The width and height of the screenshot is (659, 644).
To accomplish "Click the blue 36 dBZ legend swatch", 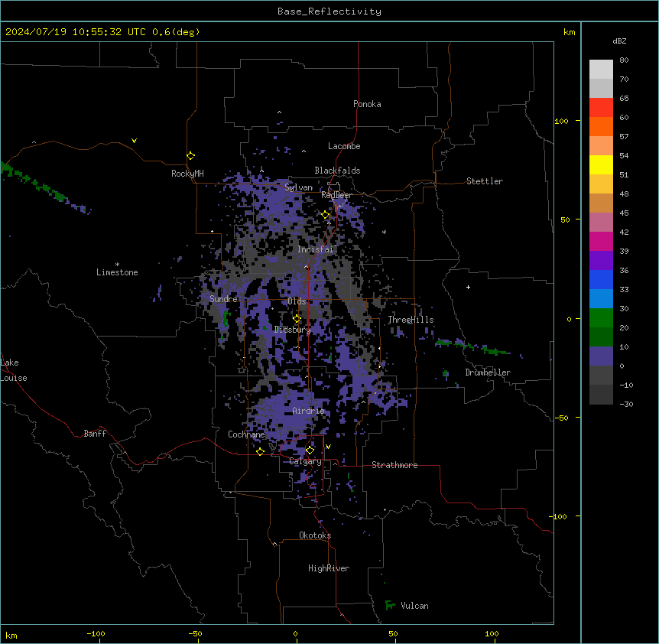I will click(601, 279).
